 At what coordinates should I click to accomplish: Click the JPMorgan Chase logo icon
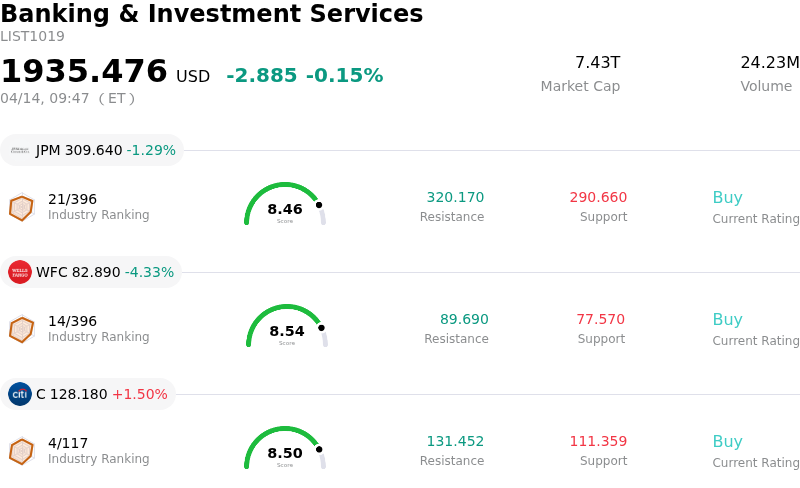(x=20, y=150)
